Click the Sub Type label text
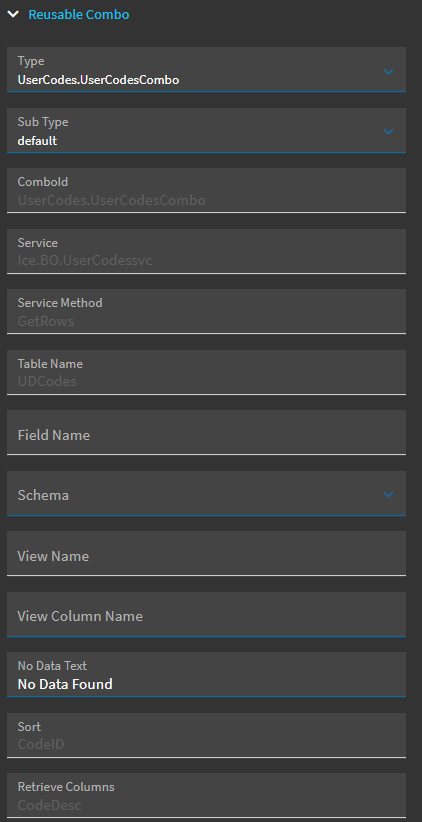 (x=43, y=122)
